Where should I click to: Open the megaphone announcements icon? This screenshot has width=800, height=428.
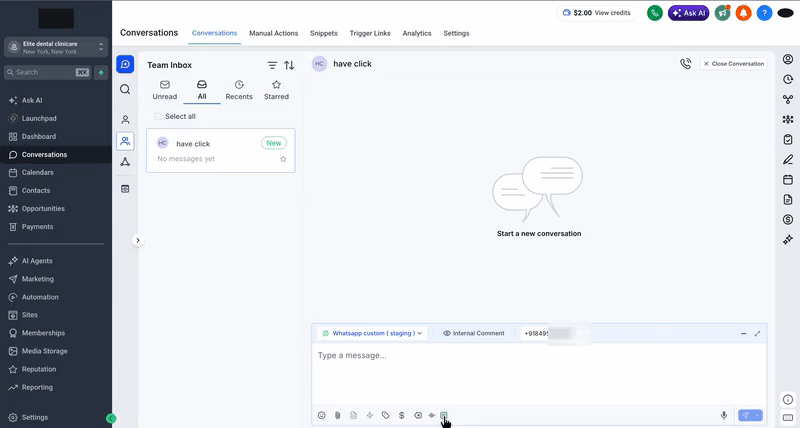[x=722, y=13]
